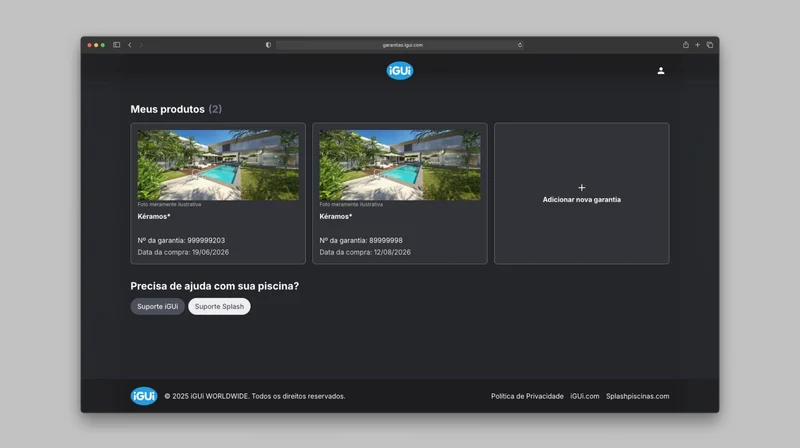Open Suporte Splash help button
The height and width of the screenshot is (448, 800).
(219, 307)
